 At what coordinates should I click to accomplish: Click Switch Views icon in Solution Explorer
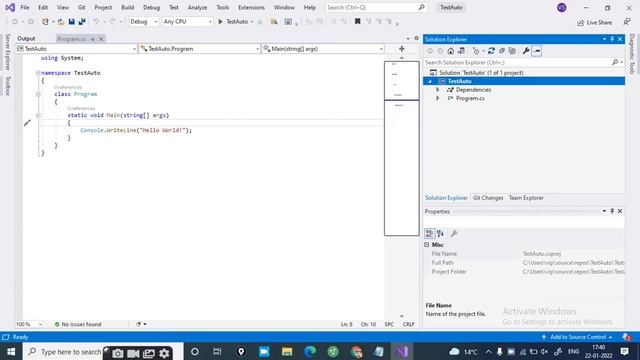click(461, 51)
